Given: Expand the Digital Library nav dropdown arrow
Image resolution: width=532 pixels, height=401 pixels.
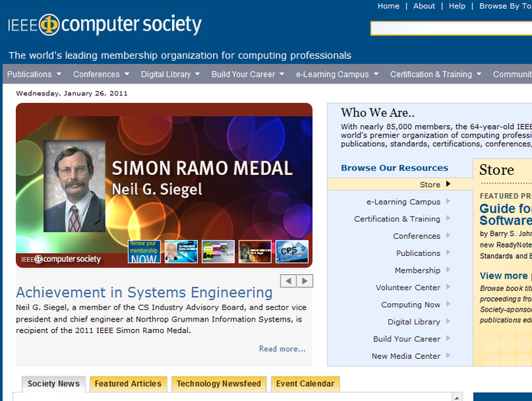Looking at the screenshot, I should tap(197, 73).
